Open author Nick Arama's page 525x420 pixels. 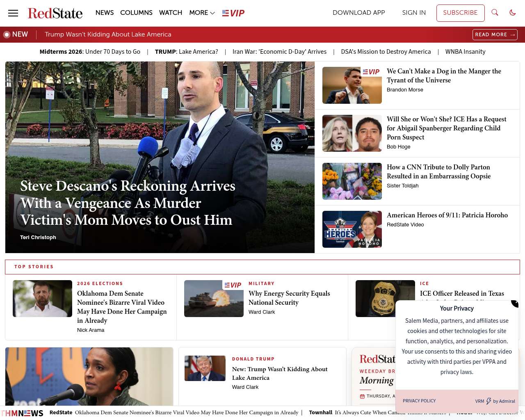tap(91, 330)
